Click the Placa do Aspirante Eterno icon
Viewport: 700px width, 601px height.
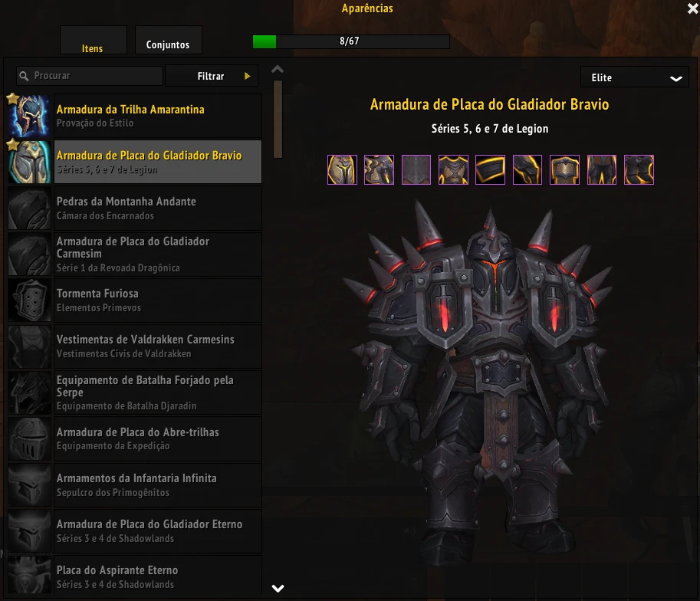click(x=29, y=575)
